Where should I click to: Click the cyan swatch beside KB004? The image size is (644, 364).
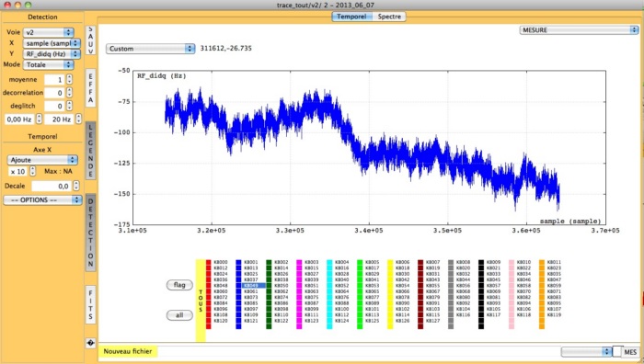coord(329,262)
